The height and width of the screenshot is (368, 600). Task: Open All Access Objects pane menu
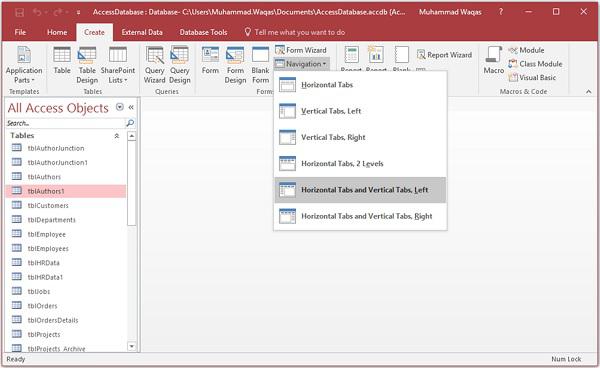pyautogui.click(x=120, y=107)
